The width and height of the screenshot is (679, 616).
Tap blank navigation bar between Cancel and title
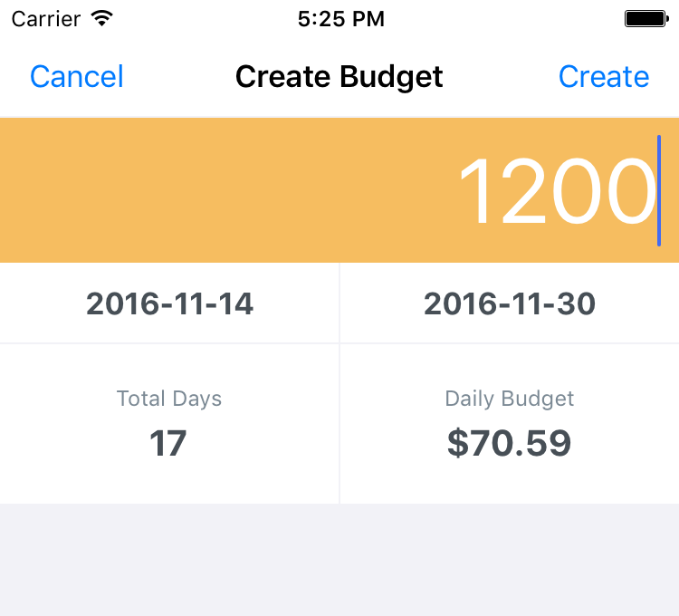coord(179,77)
